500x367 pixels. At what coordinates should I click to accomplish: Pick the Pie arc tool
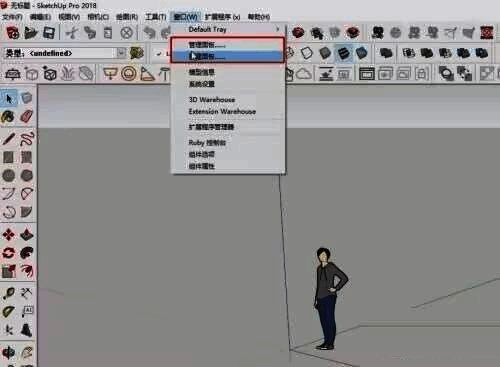click(27, 212)
